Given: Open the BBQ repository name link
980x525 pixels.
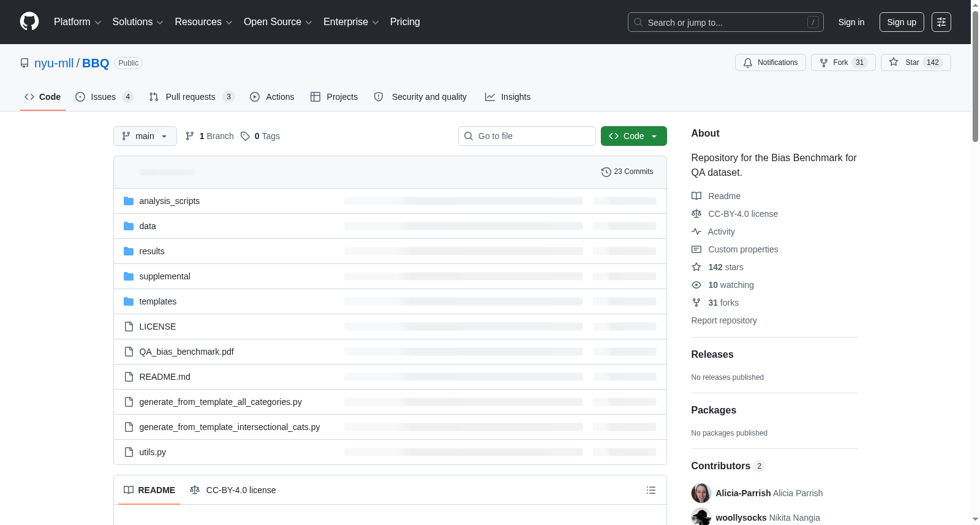Looking at the screenshot, I should [x=96, y=63].
